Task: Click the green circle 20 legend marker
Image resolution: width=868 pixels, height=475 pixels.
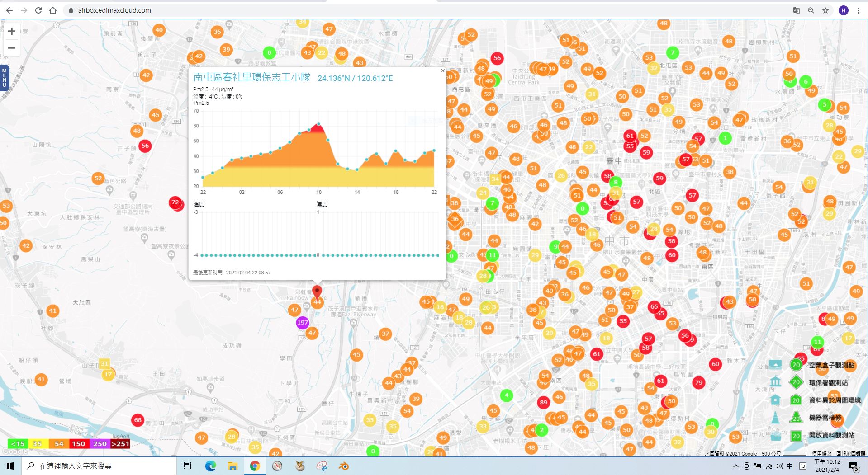Action: (796, 365)
